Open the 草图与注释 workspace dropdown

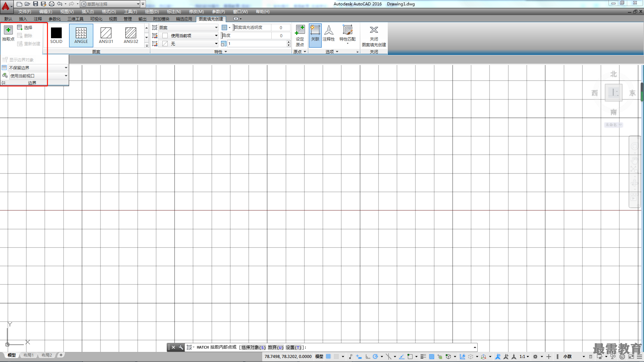point(110,4)
